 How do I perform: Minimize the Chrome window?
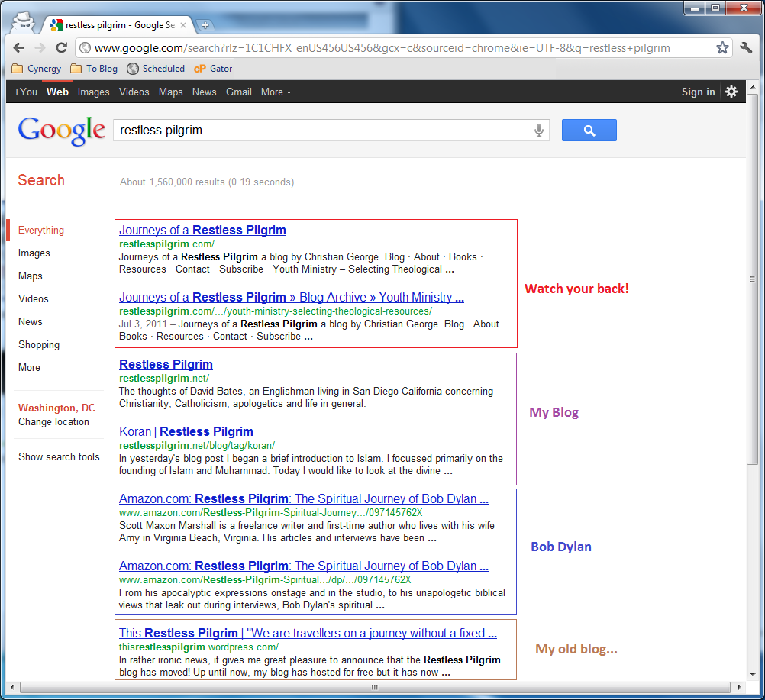coord(694,8)
